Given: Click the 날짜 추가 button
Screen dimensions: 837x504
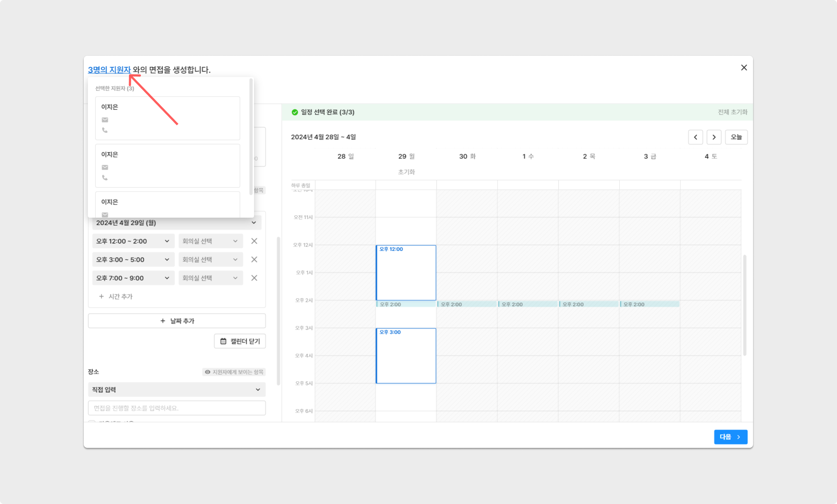Looking at the screenshot, I should (x=176, y=321).
